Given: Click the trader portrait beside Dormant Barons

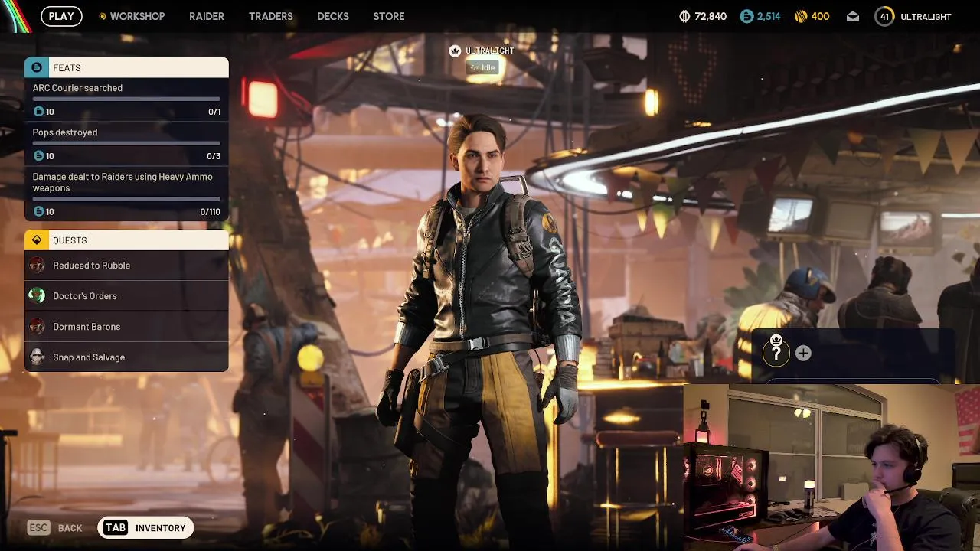Looking at the screenshot, I should (37, 327).
